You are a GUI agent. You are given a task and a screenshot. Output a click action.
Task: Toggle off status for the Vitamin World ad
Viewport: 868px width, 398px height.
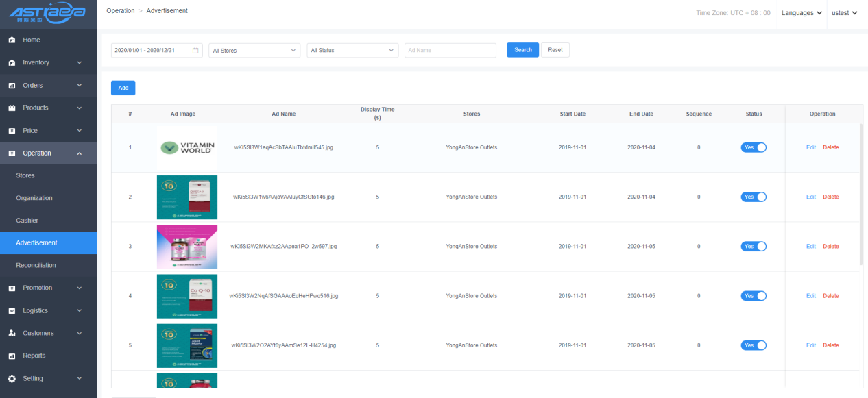753,147
